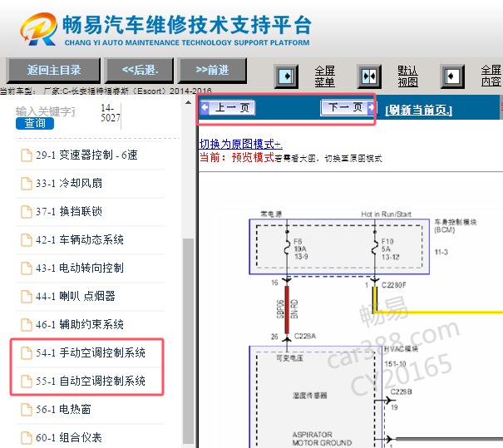Click the 返回主目录 button
This screenshot has height=448, width=503.
(x=53, y=70)
